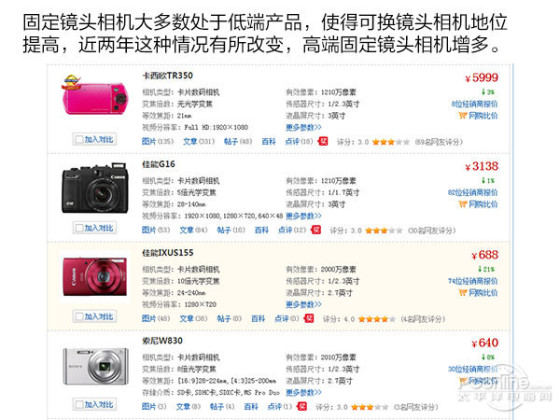Tick the 加入对比 checkbox for 卡西欧TR350
This screenshot has height=420, width=560.
pyautogui.click(x=79, y=139)
